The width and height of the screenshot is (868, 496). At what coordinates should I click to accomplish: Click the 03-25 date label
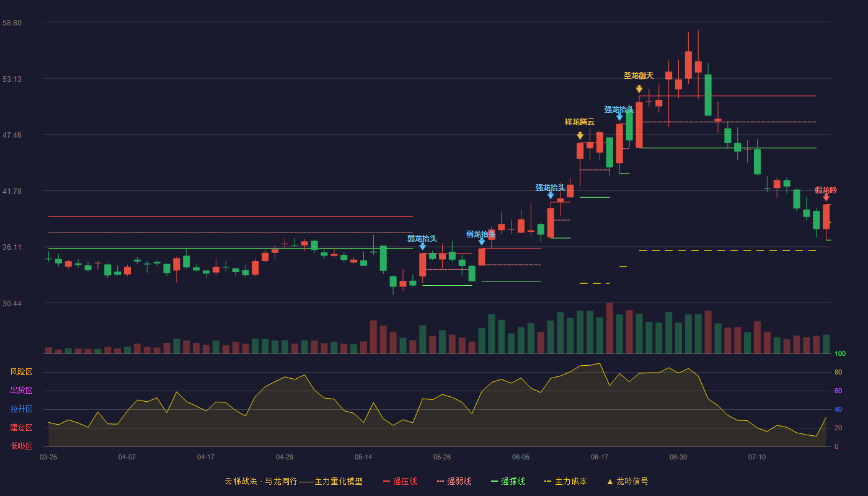pyautogui.click(x=48, y=457)
